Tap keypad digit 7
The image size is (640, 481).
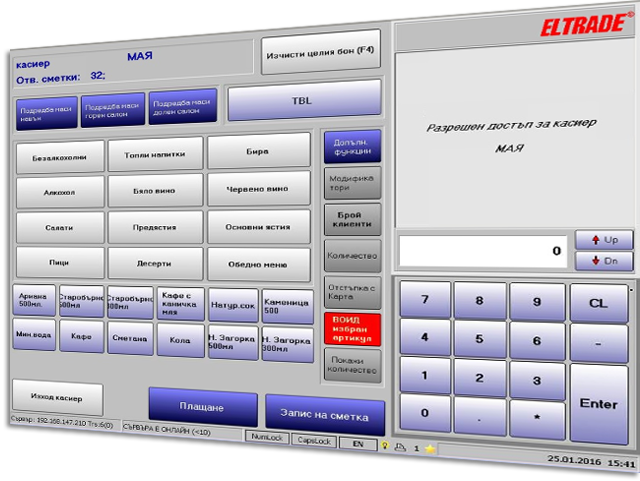pyautogui.click(x=425, y=299)
